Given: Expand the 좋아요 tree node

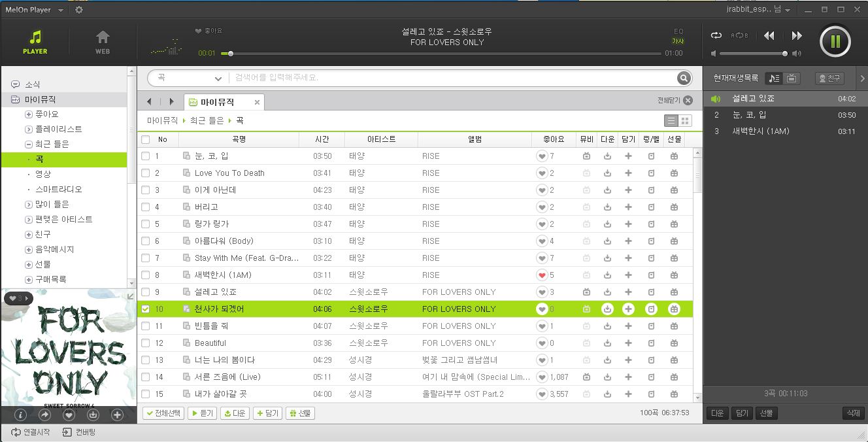Looking at the screenshot, I should click(x=29, y=114).
